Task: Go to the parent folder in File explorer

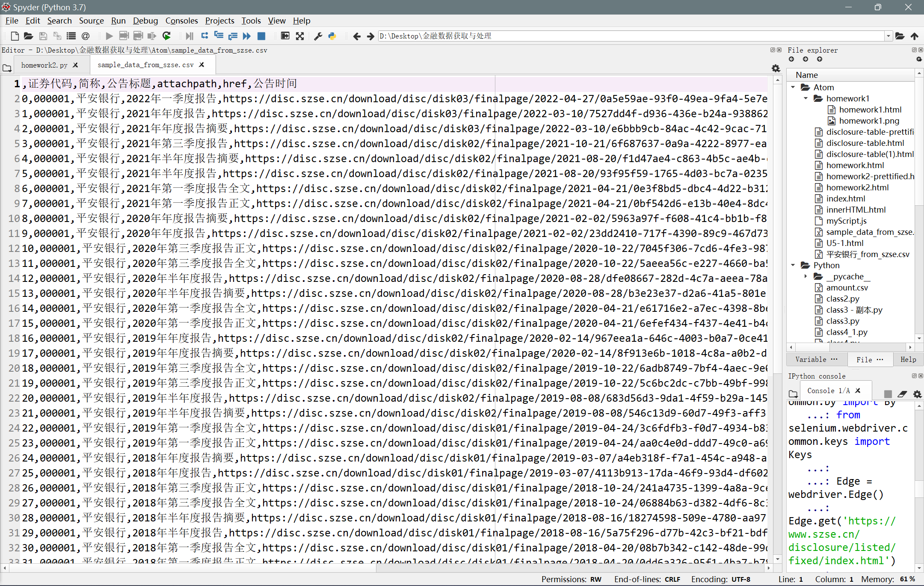Action: [x=820, y=59]
